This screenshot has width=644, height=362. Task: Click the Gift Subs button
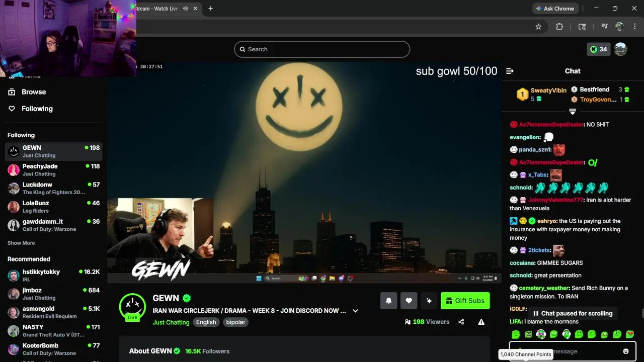[465, 301]
